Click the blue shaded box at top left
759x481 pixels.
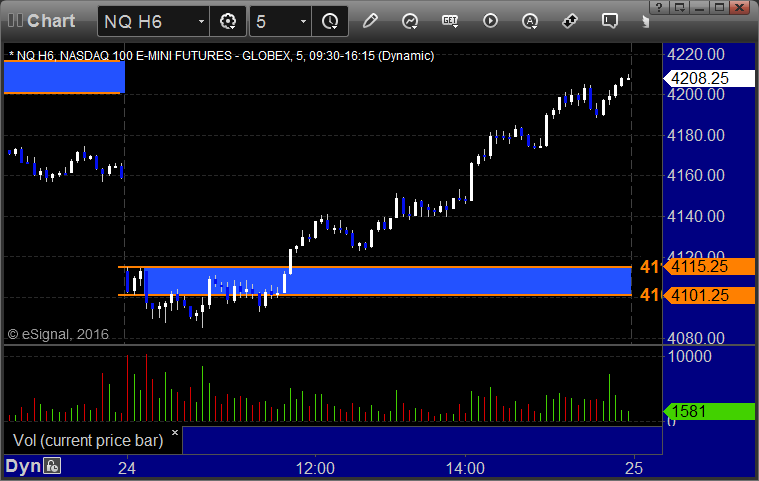64,77
